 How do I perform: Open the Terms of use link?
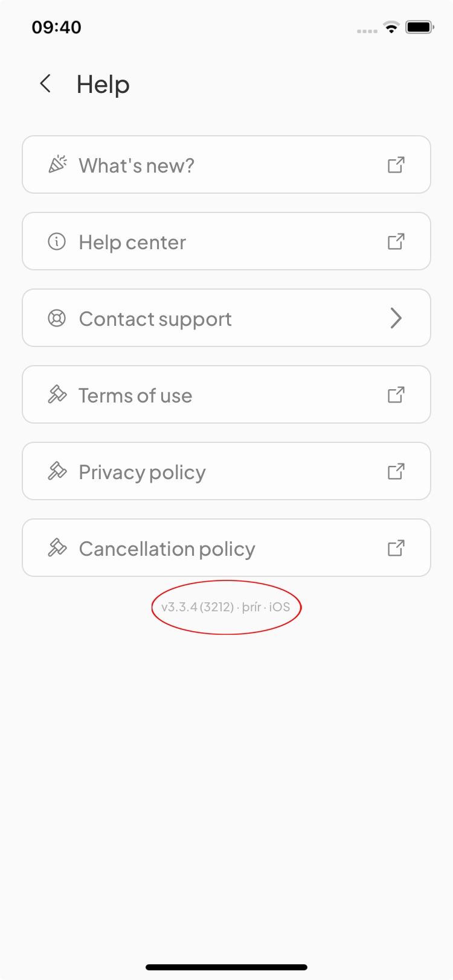click(x=135, y=396)
